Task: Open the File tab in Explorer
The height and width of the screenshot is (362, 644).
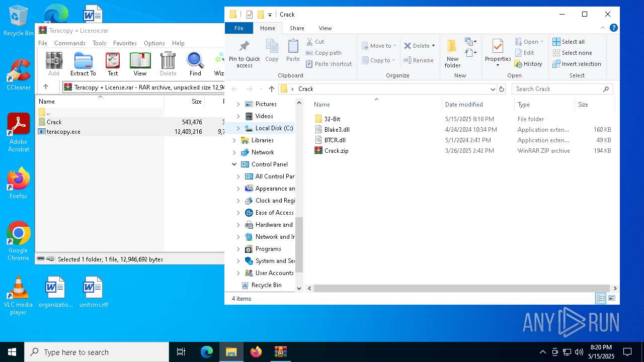Action: tap(239, 28)
